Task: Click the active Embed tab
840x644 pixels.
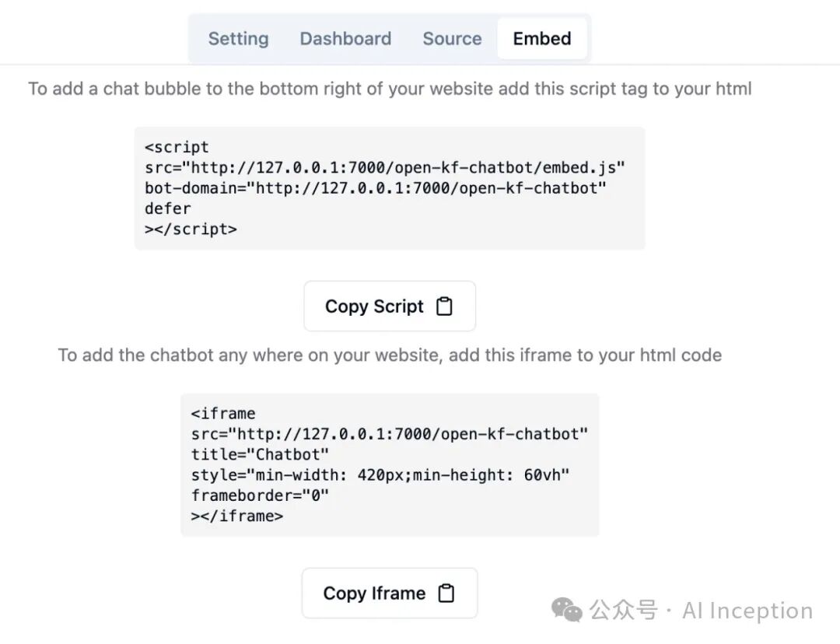Action: (x=542, y=39)
